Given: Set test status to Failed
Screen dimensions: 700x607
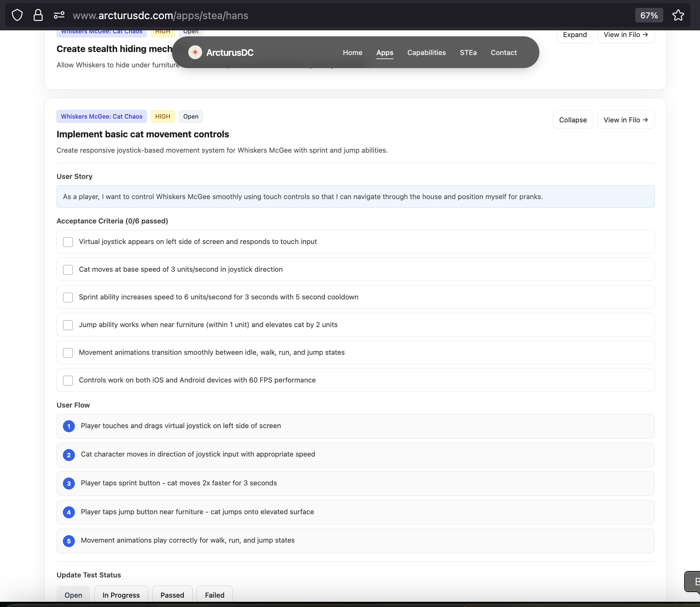Looking at the screenshot, I should (x=214, y=595).
